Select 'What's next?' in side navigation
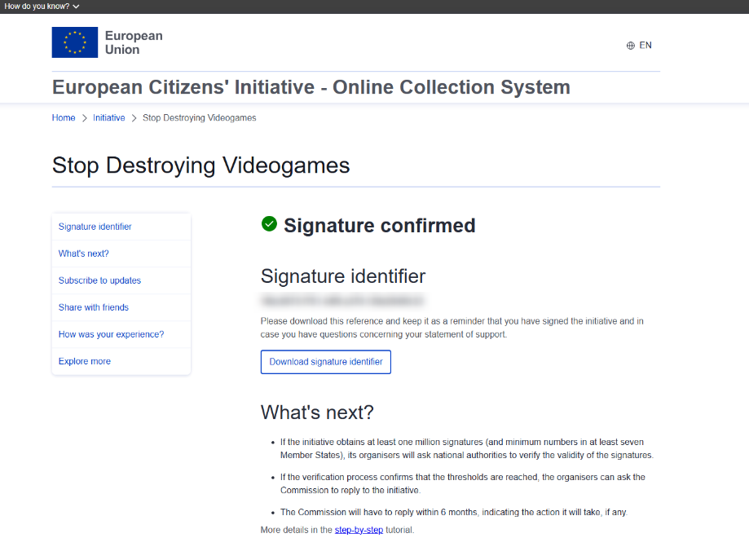 coord(121,254)
